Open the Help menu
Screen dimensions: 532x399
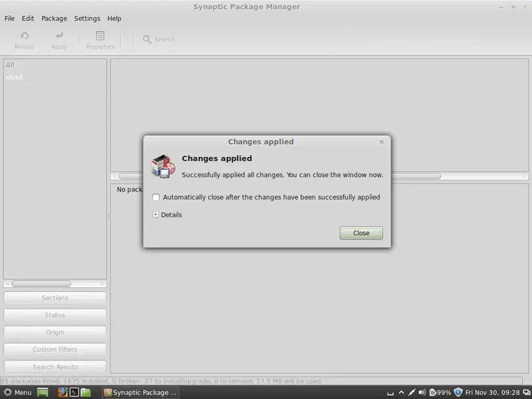coord(114,19)
